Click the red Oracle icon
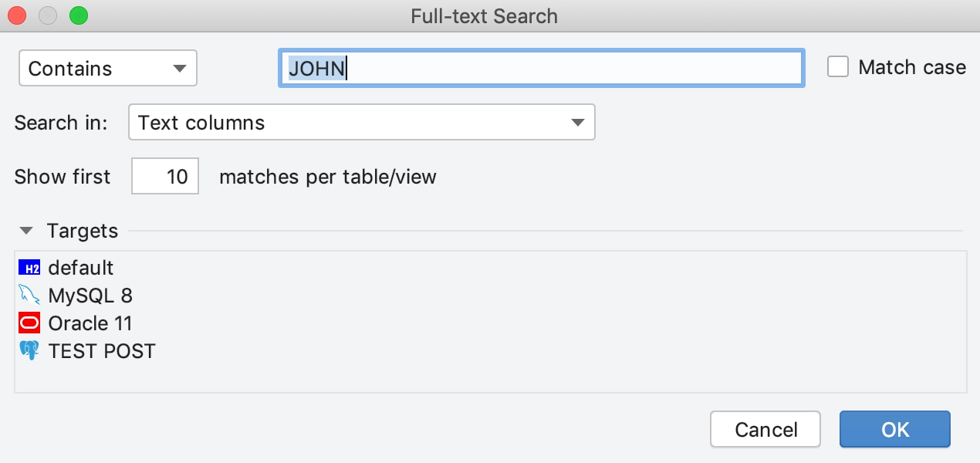Image resolution: width=980 pixels, height=463 pixels. 29,323
